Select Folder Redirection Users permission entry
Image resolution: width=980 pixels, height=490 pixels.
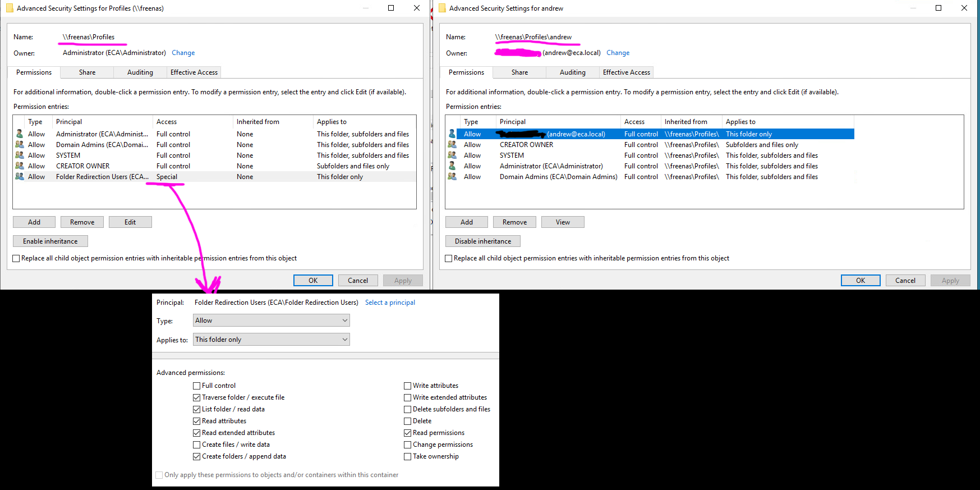[x=214, y=177]
